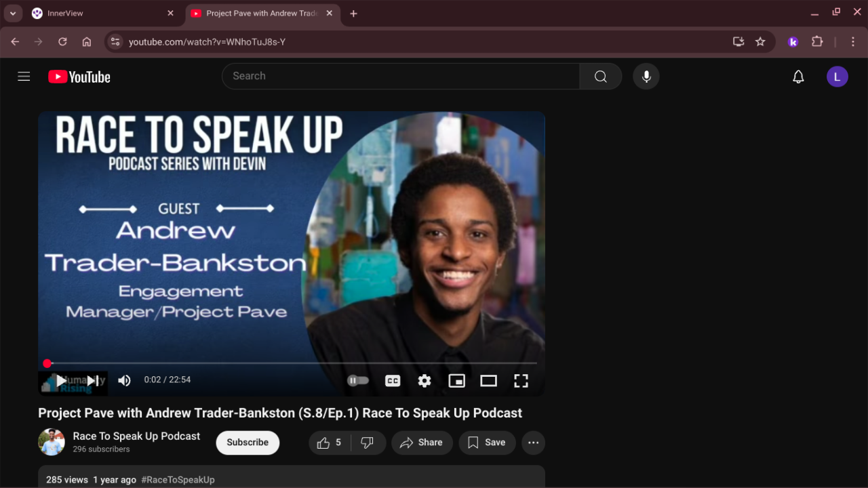
Task: Open a new browser tab
Action: point(353,14)
